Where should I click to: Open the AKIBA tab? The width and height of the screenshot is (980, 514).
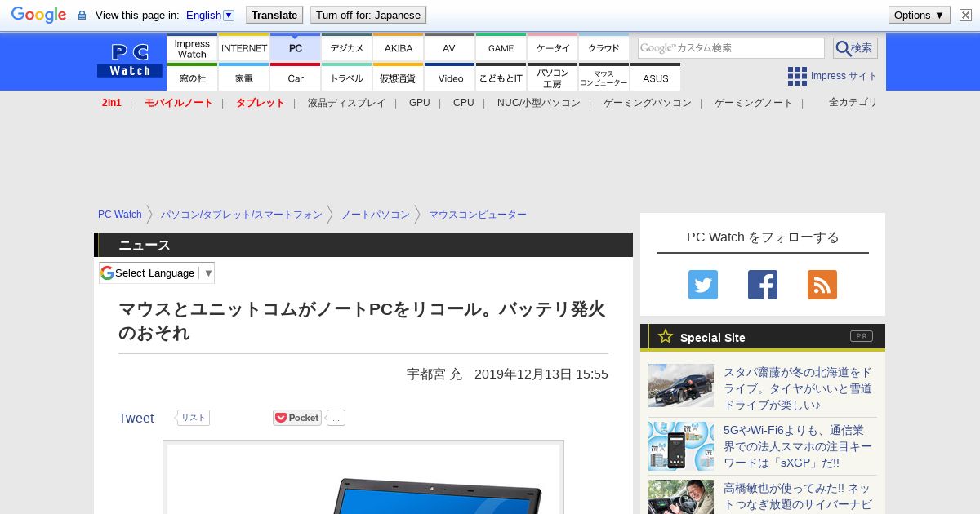(x=399, y=48)
